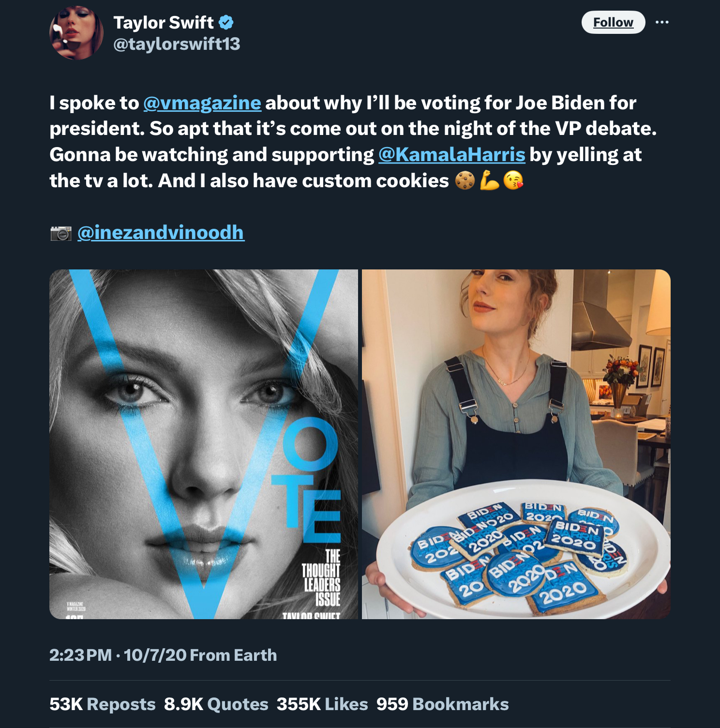Open the three-dot more options menu
The image size is (720, 728).
[661, 22]
